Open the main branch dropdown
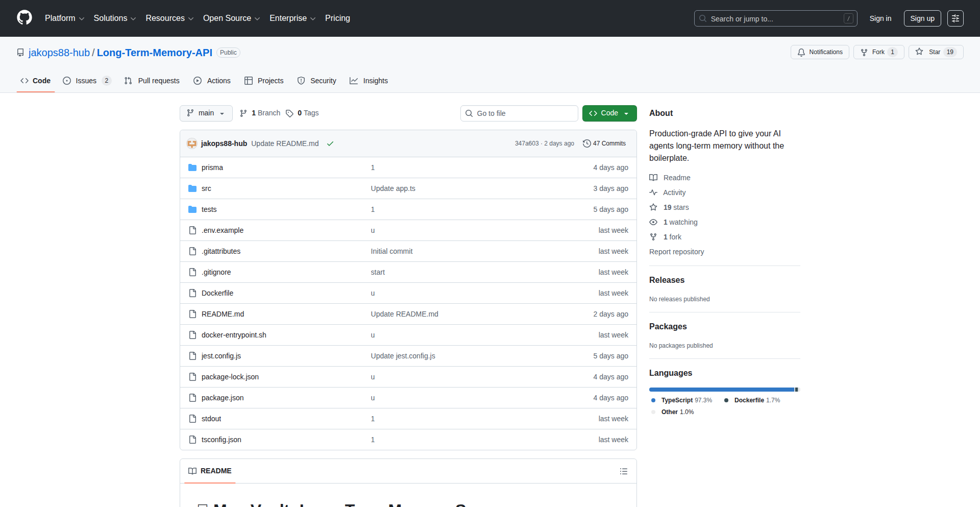 coord(206,113)
